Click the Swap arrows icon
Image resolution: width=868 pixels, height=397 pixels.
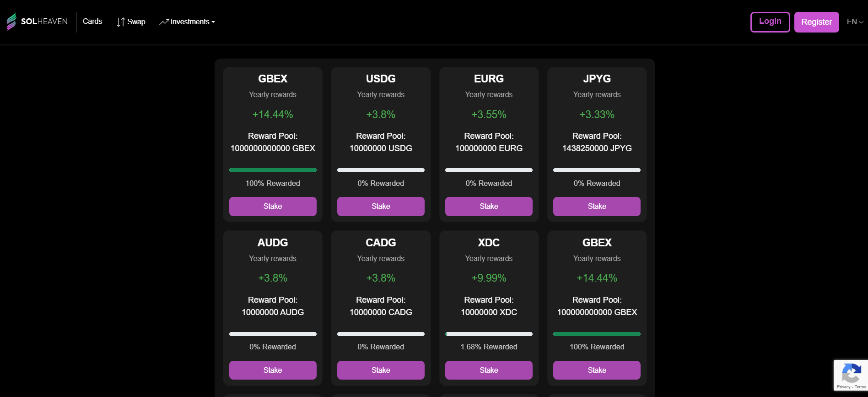point(120,22)
